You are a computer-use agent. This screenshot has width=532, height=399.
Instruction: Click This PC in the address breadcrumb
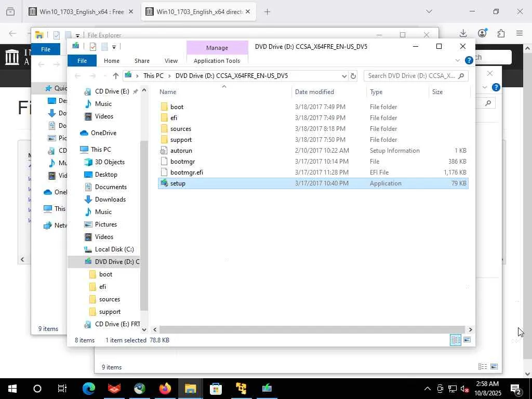pos(153,76)
